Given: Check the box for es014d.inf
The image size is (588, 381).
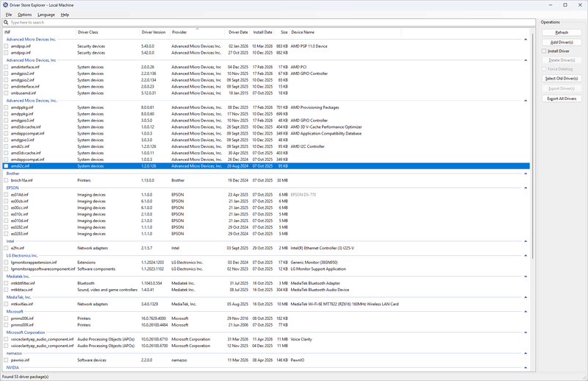Looking at the screenshot, I should click(x=6, y=195).
